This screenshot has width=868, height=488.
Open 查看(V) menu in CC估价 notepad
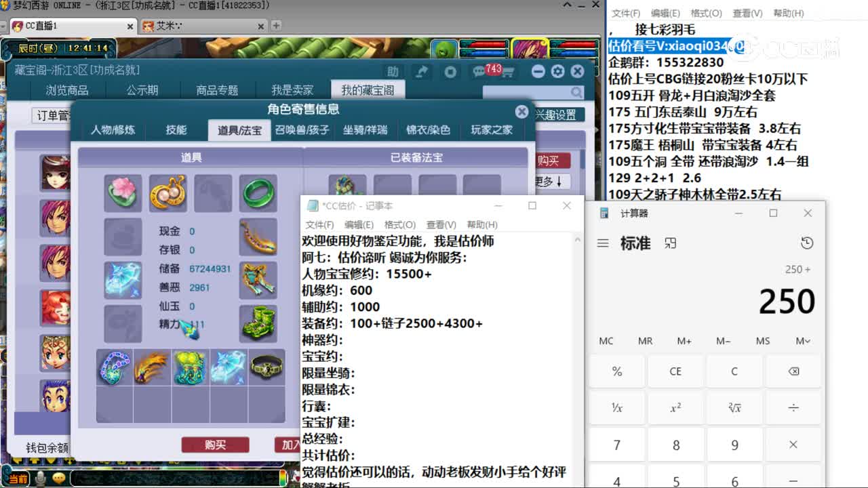click(x=441, y=224)
